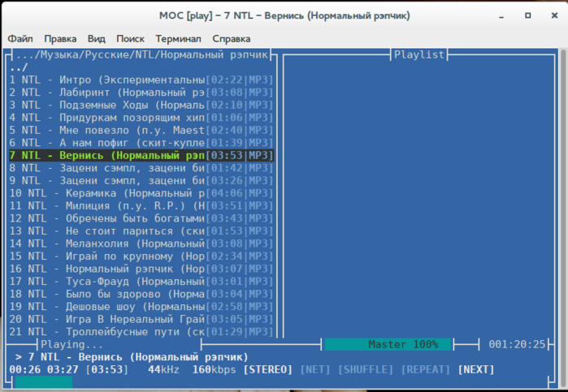568x392 pixels.
Task: Select track 10 NTL - Керамика
Action: point(141,193)
